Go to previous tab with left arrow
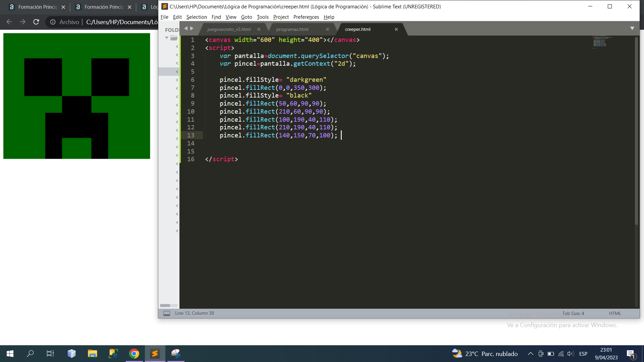The height and width of the screenshot is (362, 644). (186, 28)
